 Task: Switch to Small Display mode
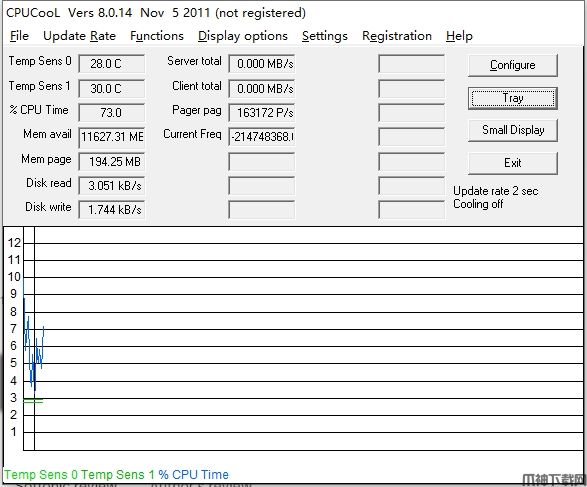pyautogui.click(x=513, y=130)
